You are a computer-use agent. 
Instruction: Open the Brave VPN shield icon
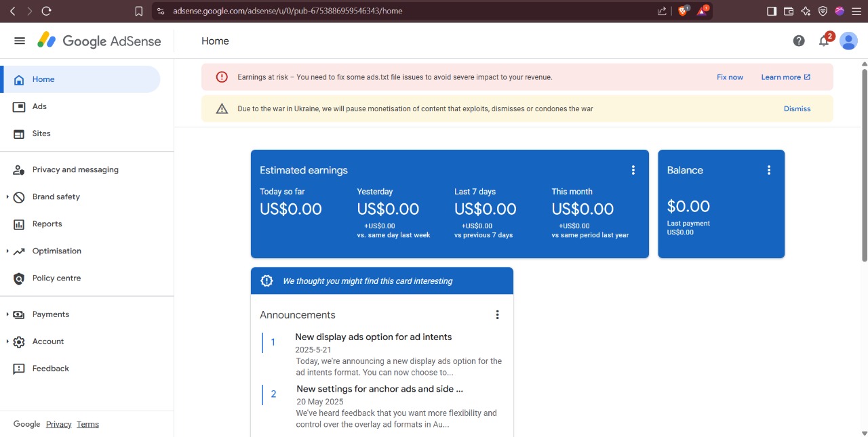(823, 11)
